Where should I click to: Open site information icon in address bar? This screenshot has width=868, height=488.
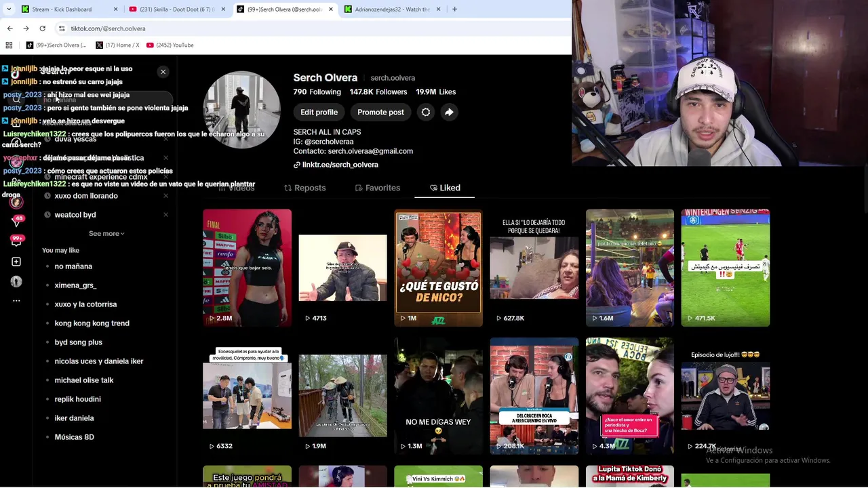[62, 28]
